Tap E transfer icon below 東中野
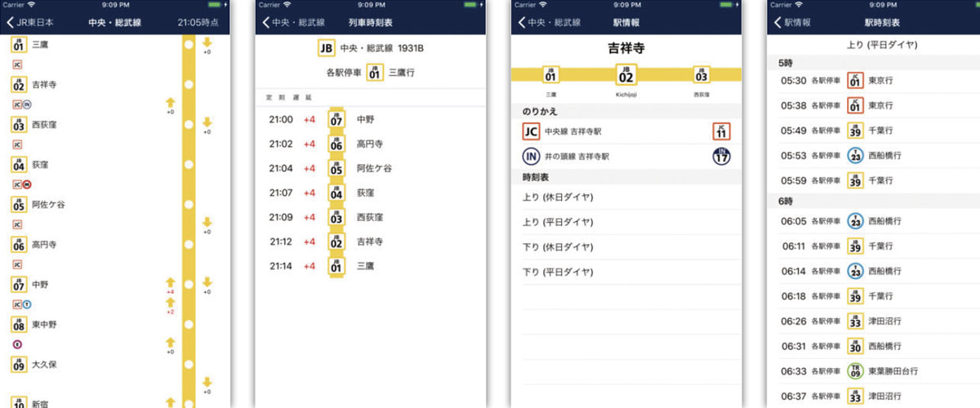Image resolution: width=980 pixels, height=408 pixels. click(x=17, y=344)
